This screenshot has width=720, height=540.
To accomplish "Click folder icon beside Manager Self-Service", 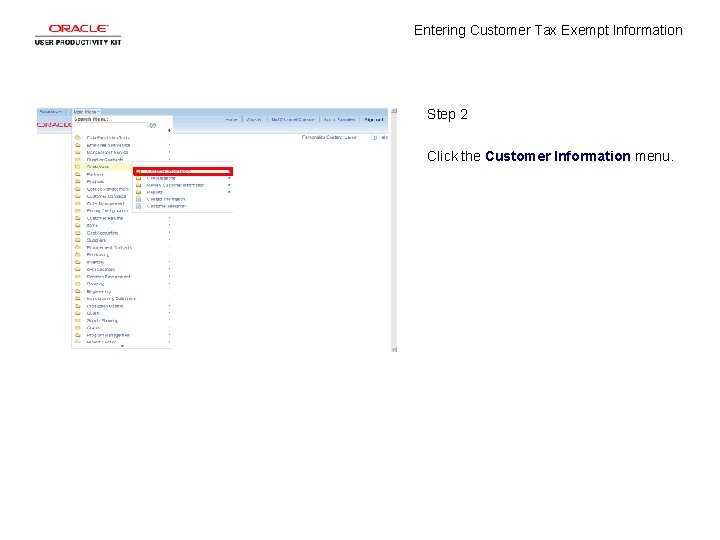I will click(x=78, y=152).
